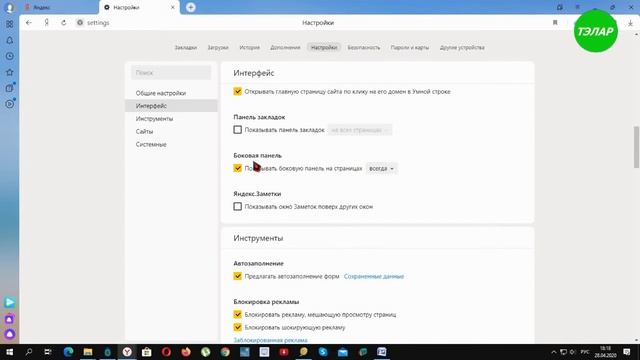
Task: Open the Пароли и карты tab
Action: coord(410,48)
